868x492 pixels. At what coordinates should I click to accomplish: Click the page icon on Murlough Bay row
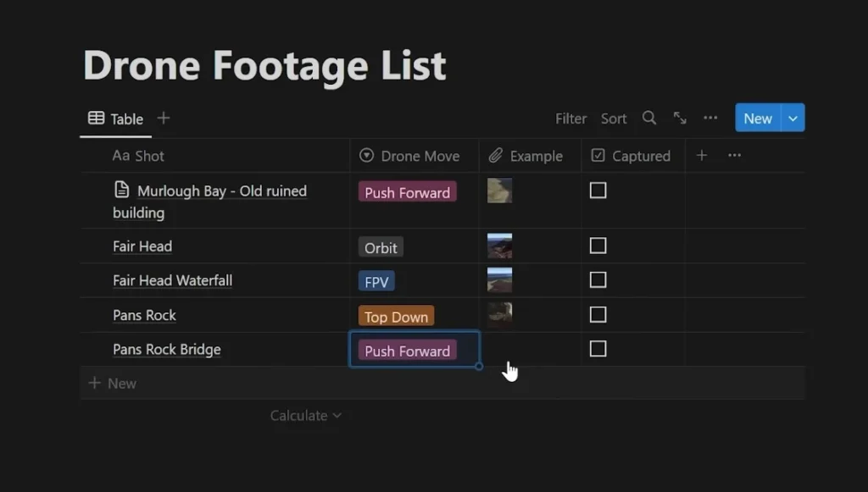pos(122,189)
